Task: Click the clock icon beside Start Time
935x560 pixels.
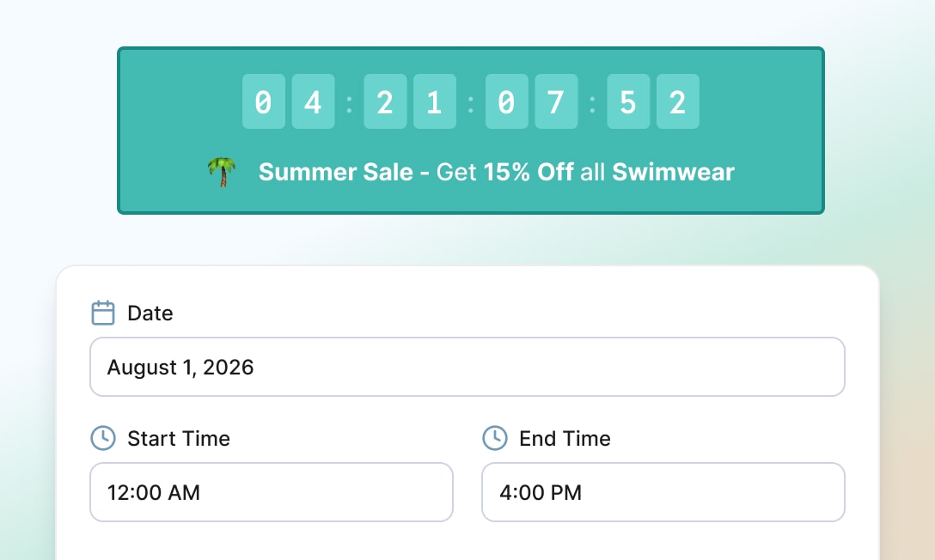Action: click(102, 438)
